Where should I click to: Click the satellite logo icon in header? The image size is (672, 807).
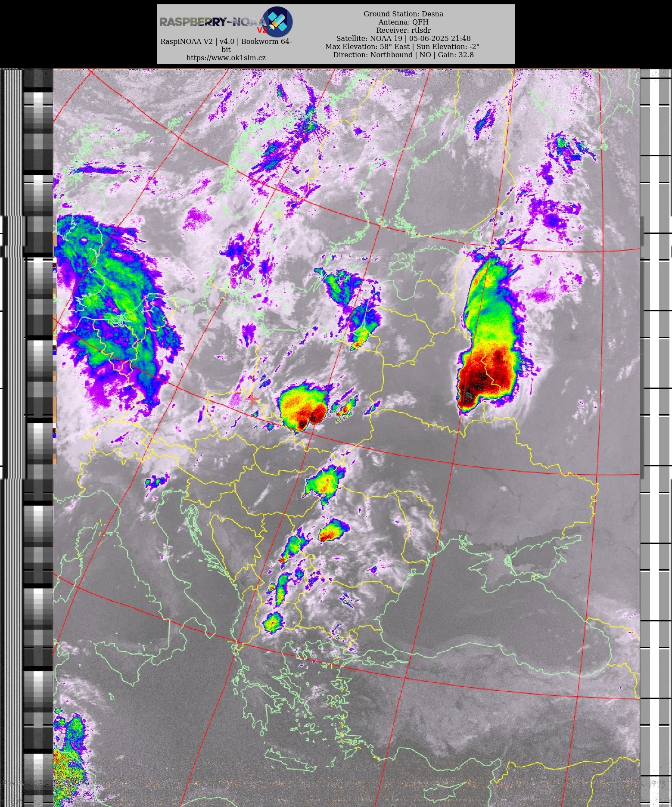[277, 22]
